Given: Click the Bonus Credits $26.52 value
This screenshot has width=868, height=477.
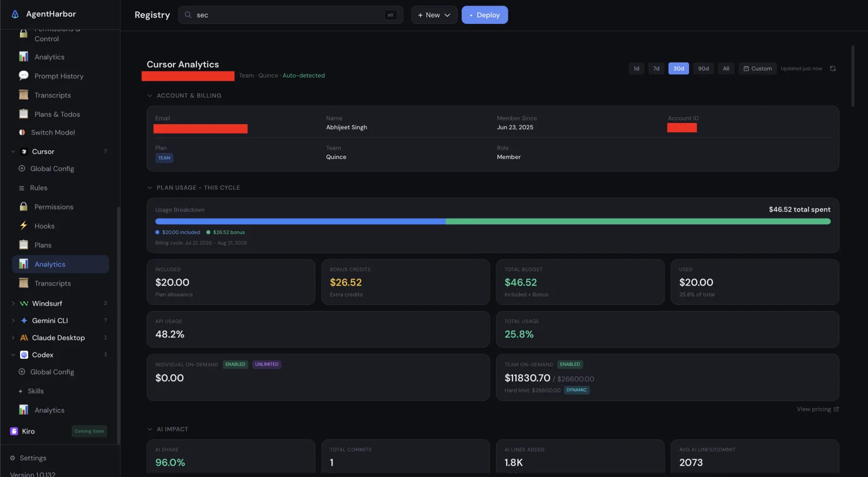Looking at the screenshot, I should (346, 282).
